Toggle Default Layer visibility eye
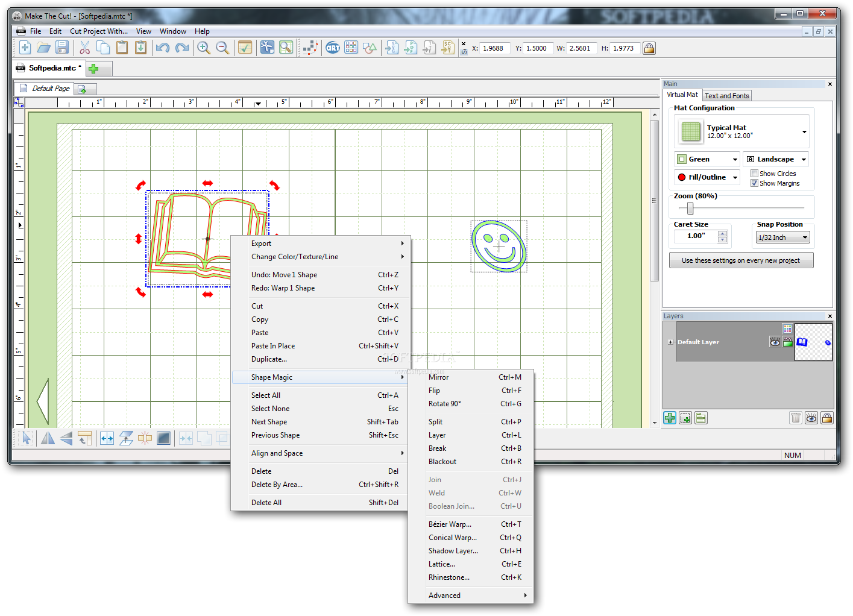Screen dimensions: 853x616 [775, 342]
